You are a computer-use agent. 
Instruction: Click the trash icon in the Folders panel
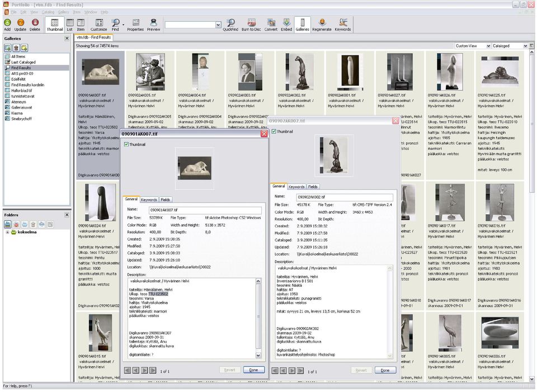33,225
